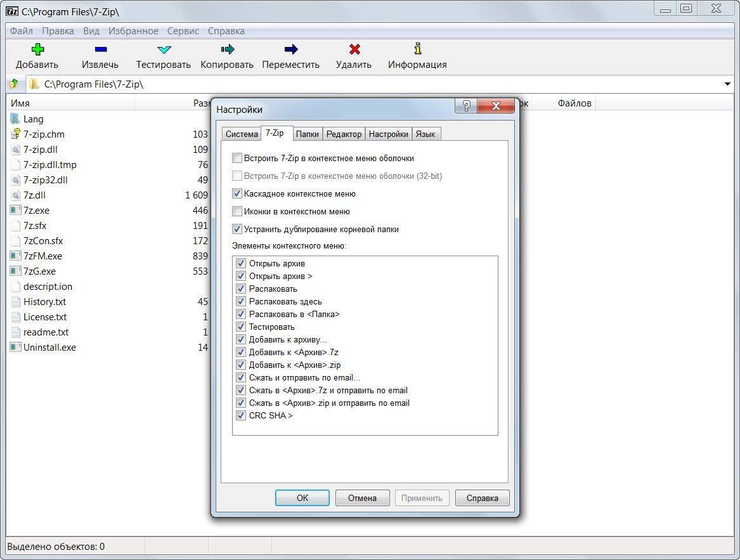Screen dimensions: 740x560
Task: Switch to the Настройки tab
Action: tap(389, 134)
